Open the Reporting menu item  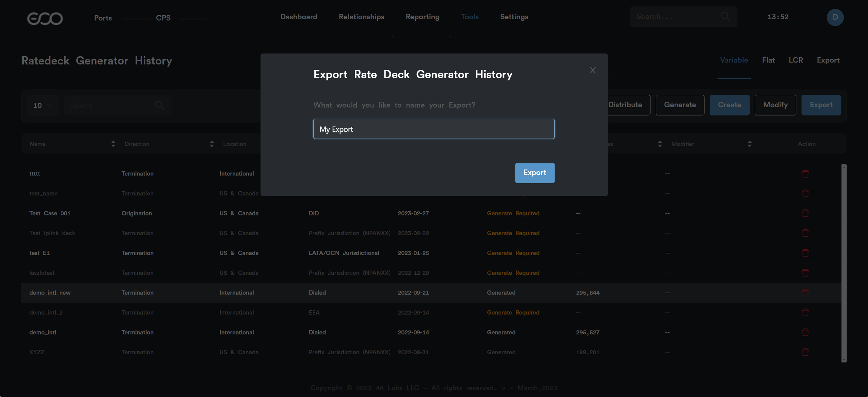422,17
